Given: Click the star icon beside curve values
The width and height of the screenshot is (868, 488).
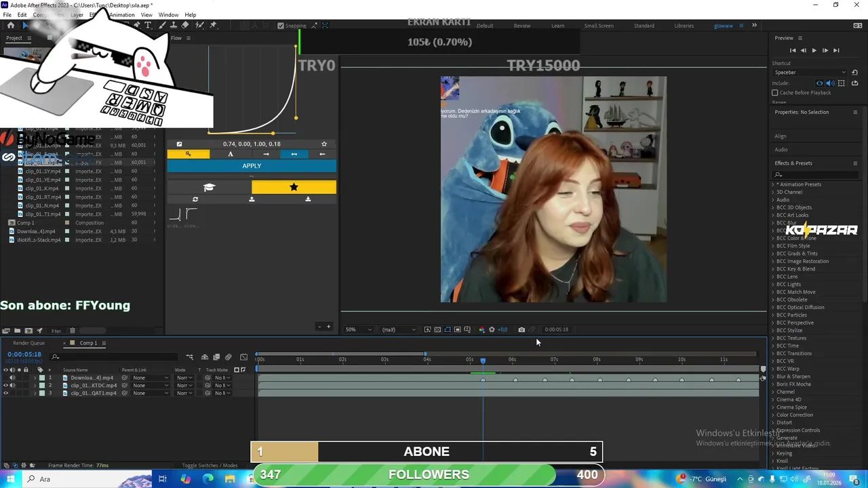Looking at the screenshot, I should [x=324, y=144].
